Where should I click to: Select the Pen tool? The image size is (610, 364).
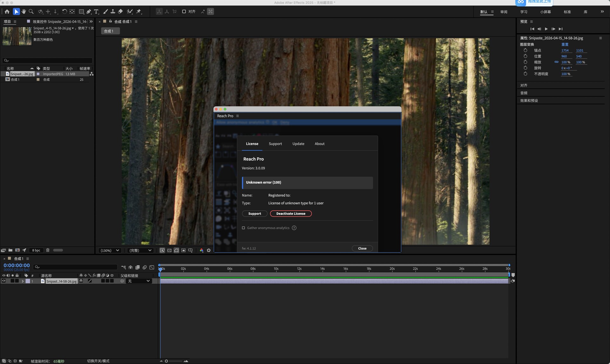click(89, 11)
